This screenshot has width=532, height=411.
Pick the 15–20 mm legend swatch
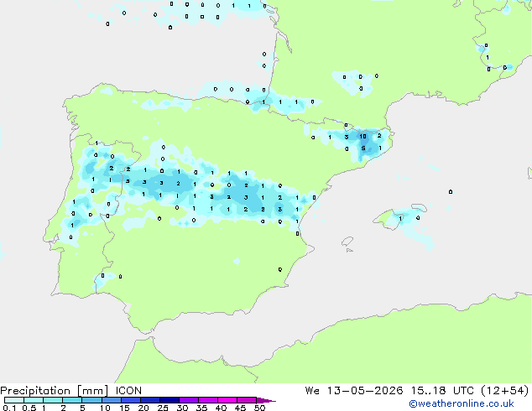click(x=131, y=400)
